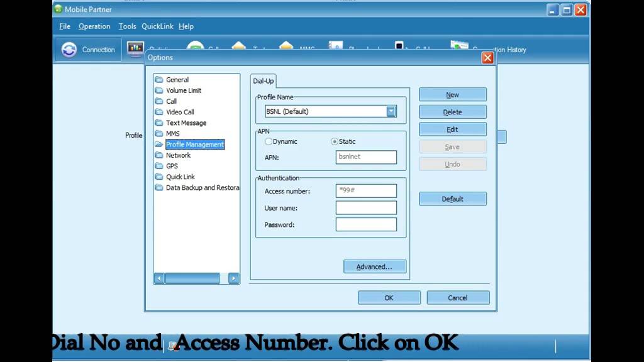This screenshot has width=644, height=362.
Task: Confirm with the OK button
Action: point(389,298)
